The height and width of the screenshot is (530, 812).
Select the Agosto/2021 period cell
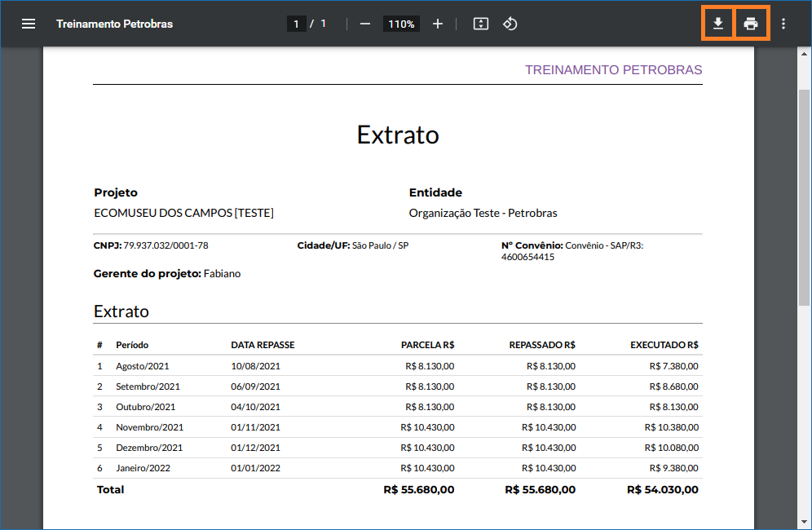tap(143, 366)
